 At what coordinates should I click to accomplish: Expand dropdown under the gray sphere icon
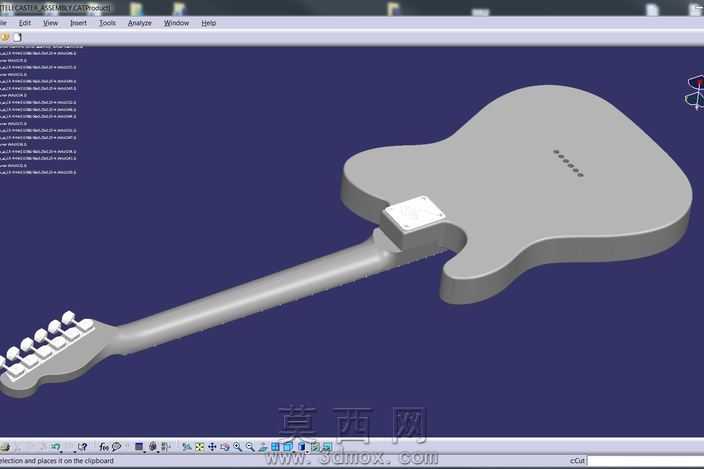point(158,452)
